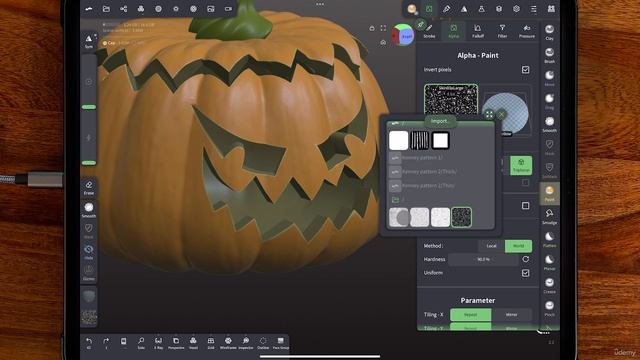
Task: Toggle Perspective view in the bottom bar
Action: pos(176,343)
